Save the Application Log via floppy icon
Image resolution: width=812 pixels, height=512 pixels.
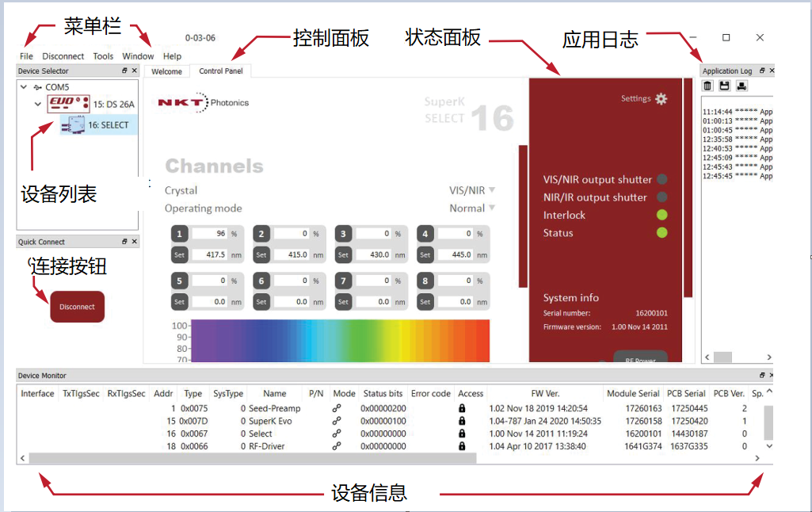[x=725, y=86]
